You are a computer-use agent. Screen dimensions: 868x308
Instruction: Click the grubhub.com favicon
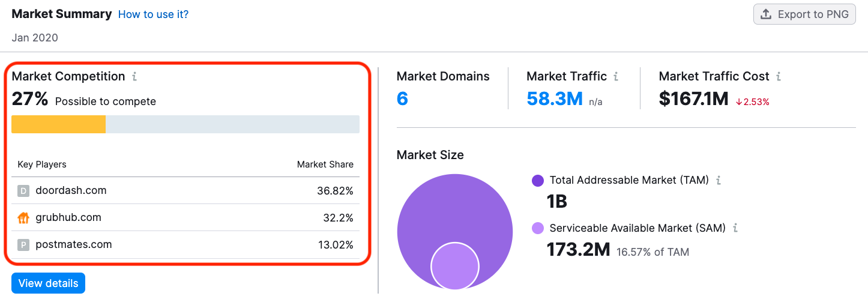(x=23, y=218)
